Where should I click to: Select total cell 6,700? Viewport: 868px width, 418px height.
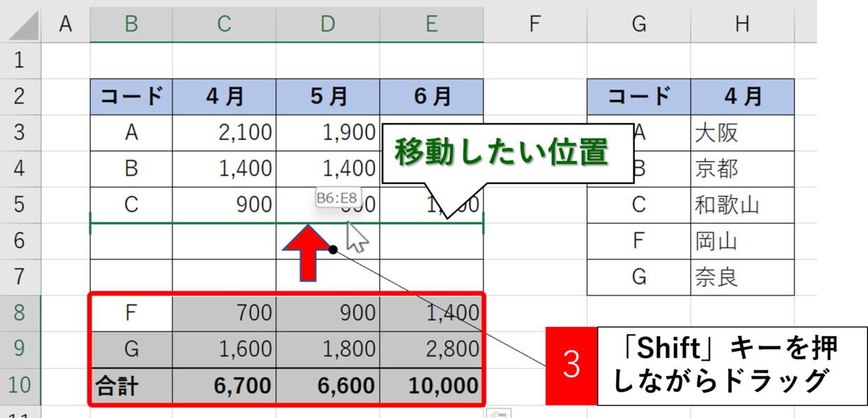224,386
